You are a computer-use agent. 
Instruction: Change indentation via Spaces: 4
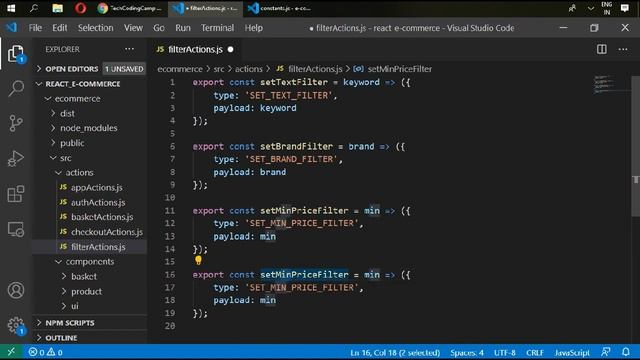click(467, 352)
